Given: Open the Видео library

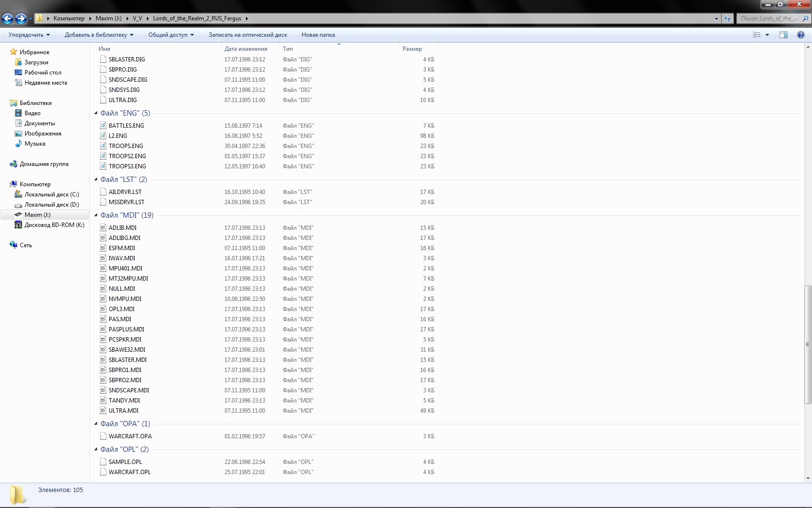Looking at the screenshot, I should point(32,113).
